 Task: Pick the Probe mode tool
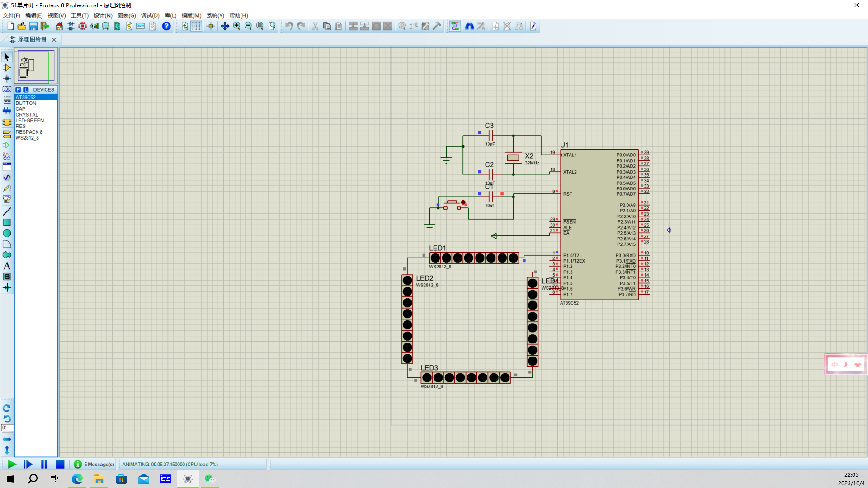(x=7, y=188)
